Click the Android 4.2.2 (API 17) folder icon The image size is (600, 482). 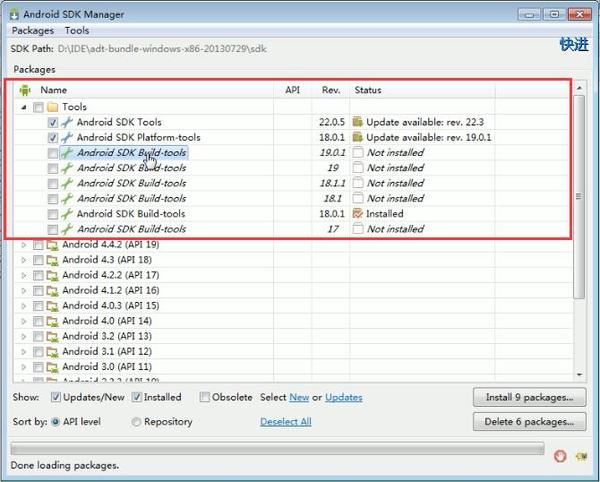(52, 276)
